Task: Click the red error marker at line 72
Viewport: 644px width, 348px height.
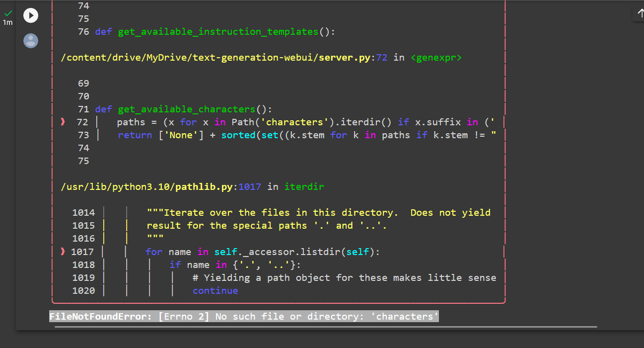Action: (63, 122)
